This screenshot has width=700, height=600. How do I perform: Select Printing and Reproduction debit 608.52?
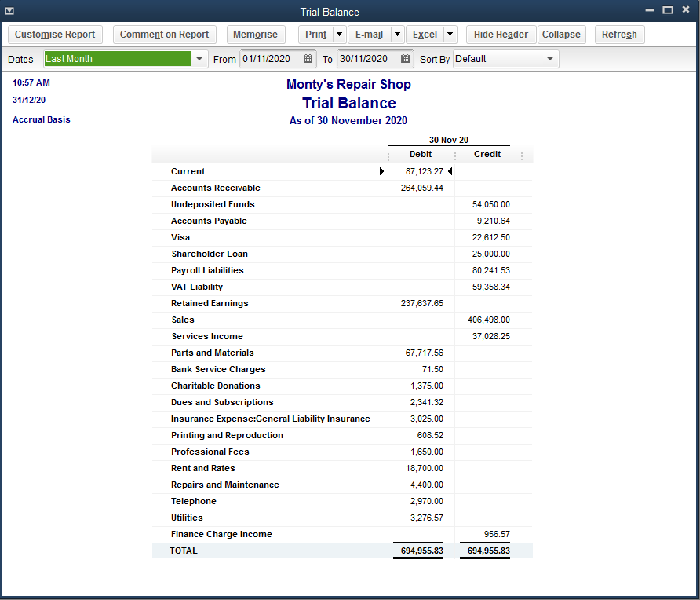click(x=430, y=436)
